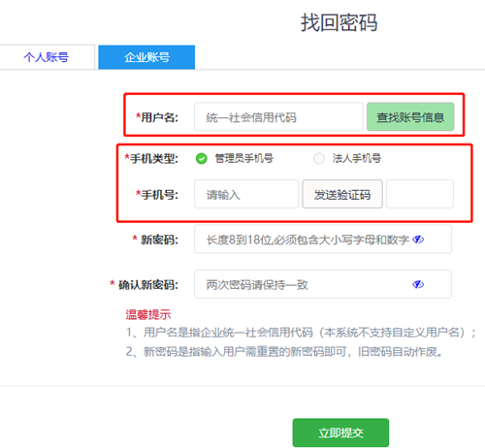Click the 找回密码 page heading
Screen dimensions: 485x448
click(x=339, y=22)
